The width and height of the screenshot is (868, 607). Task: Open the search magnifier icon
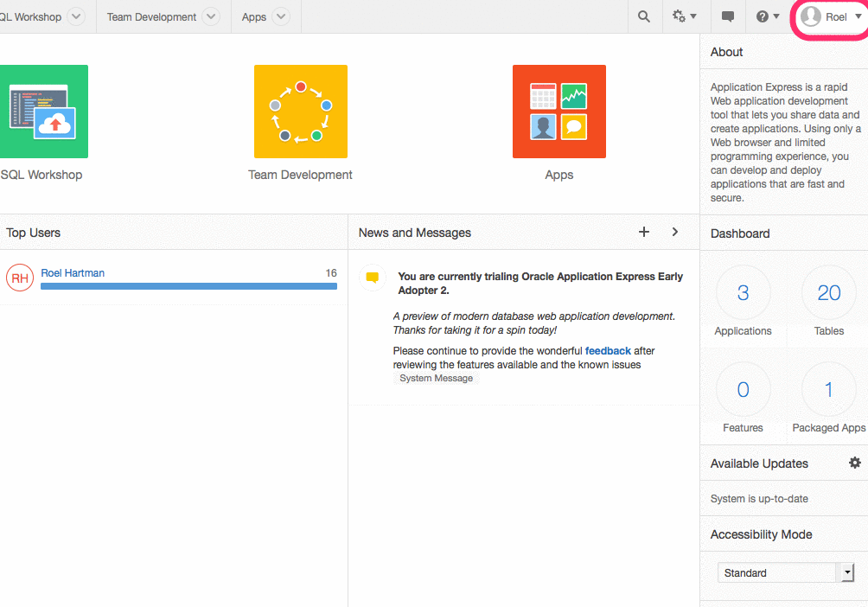coord(644,16)
